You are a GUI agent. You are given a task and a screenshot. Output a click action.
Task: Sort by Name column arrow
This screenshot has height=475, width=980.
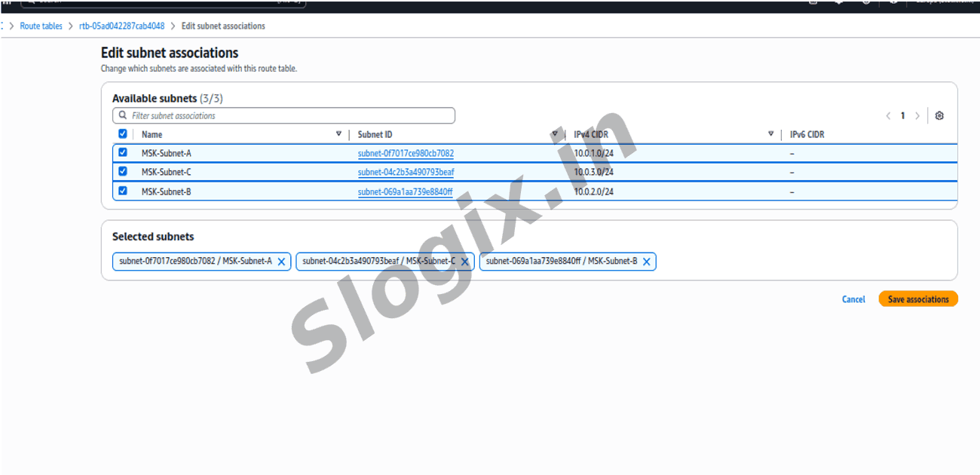click(338, 134)
